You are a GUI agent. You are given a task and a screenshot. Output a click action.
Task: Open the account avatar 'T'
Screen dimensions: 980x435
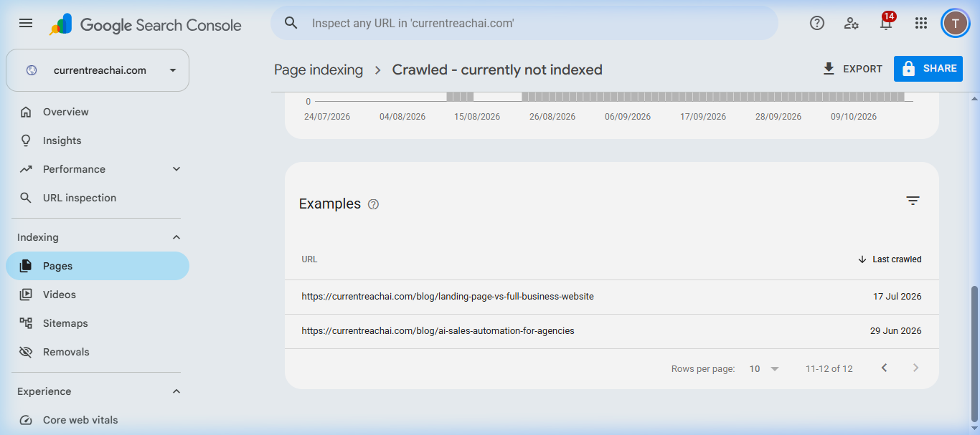[955, 23]
